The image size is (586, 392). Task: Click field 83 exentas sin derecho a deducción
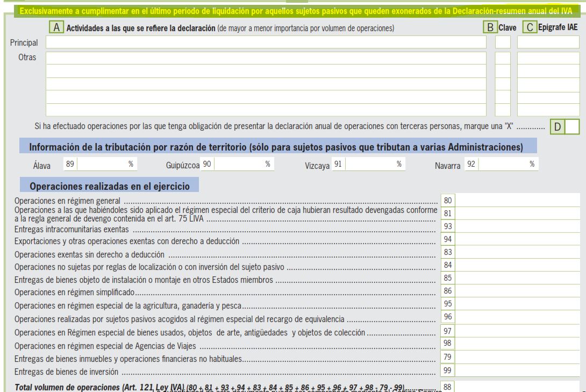[x=517, y=252]
